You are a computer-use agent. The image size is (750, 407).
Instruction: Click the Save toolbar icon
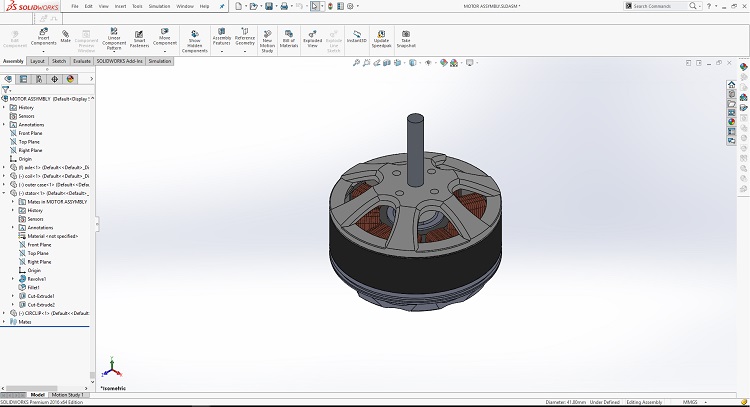(x=269, y=6)
